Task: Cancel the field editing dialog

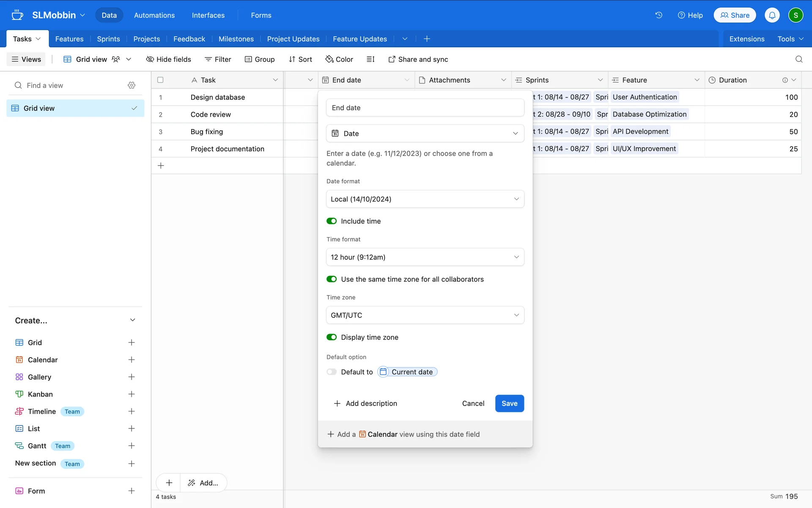Action: [x=473, y=403]
